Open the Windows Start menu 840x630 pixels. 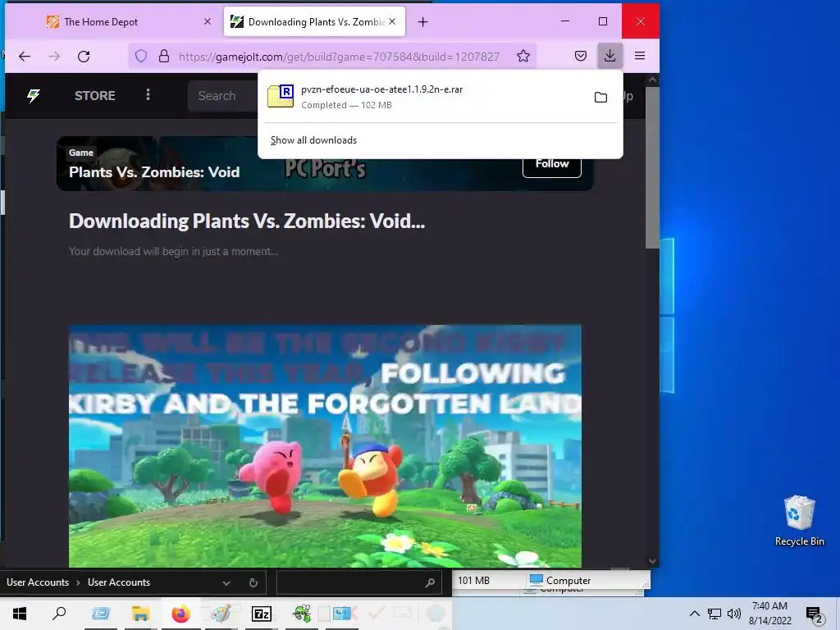(20, 614)
